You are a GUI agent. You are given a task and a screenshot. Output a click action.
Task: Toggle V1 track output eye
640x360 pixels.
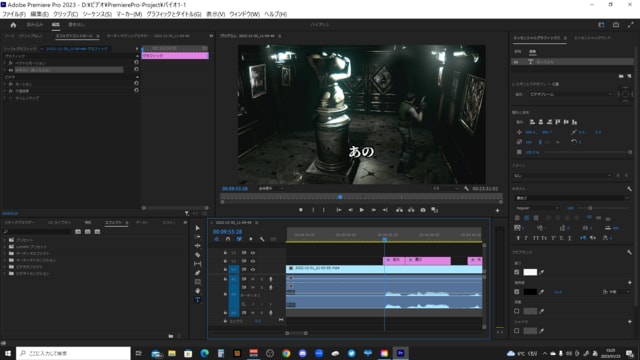click(x=253, y=269)
